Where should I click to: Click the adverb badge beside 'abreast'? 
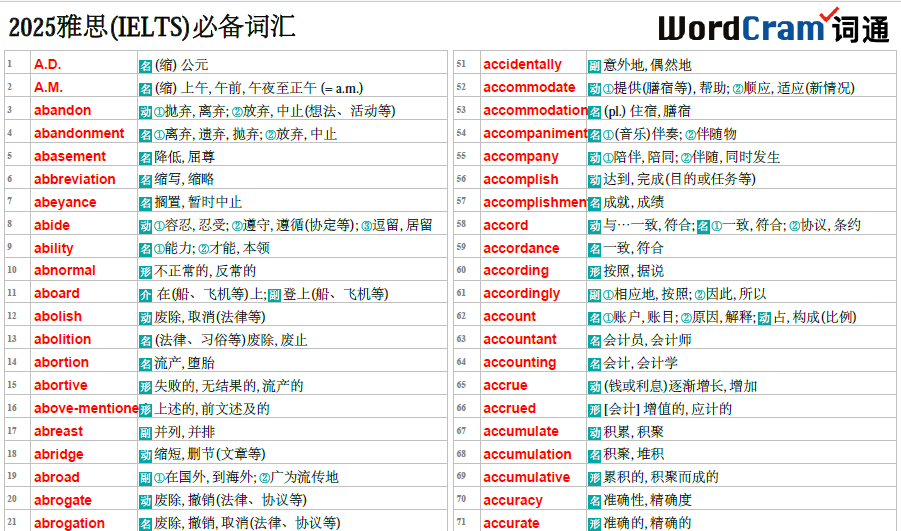(x=145, y=432)
